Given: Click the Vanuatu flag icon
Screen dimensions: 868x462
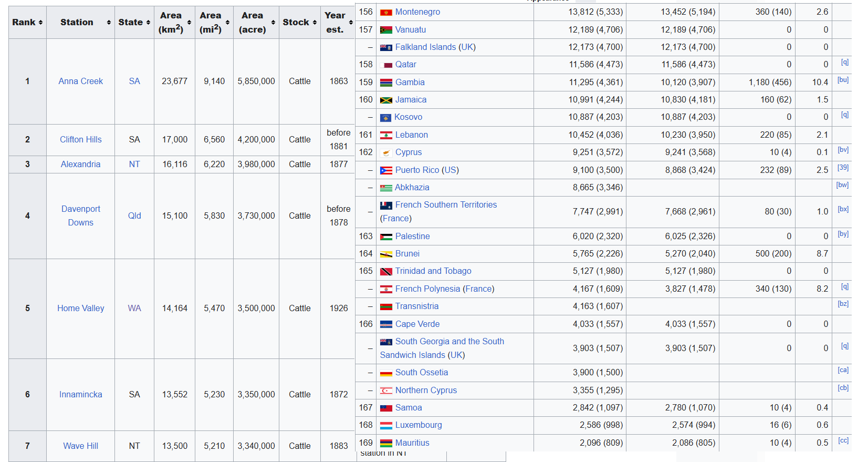Looking at the screenshot, I should [x=386, y=30].
